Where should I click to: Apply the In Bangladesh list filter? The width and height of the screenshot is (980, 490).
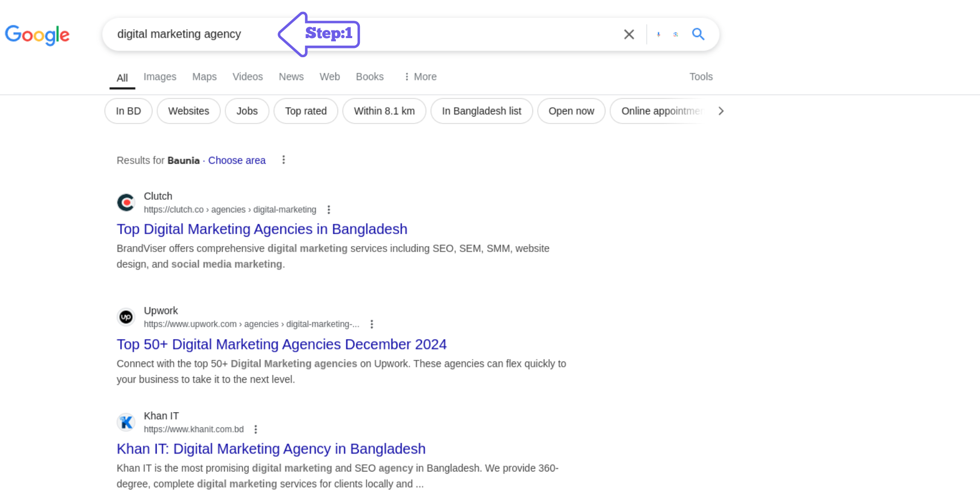[482, 111]
